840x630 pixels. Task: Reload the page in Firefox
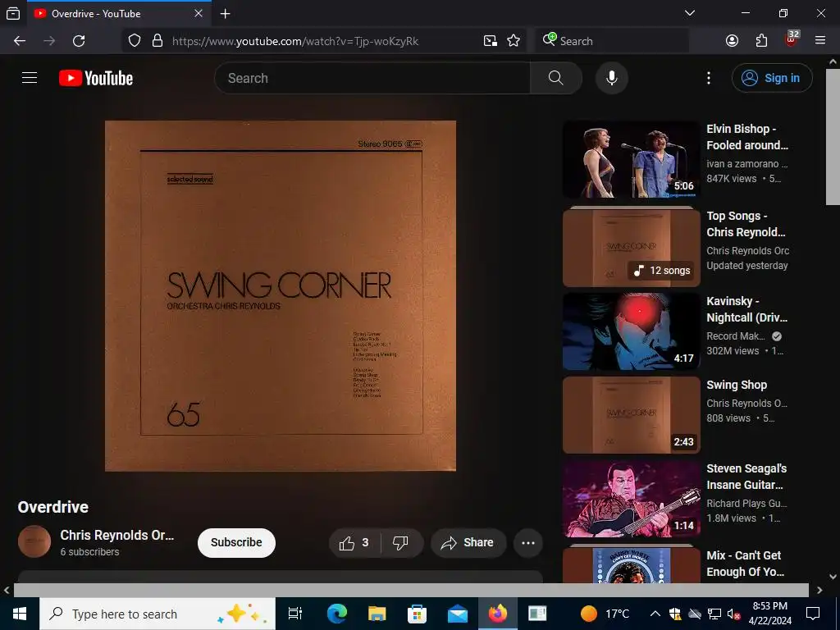(x=79, y=41)
